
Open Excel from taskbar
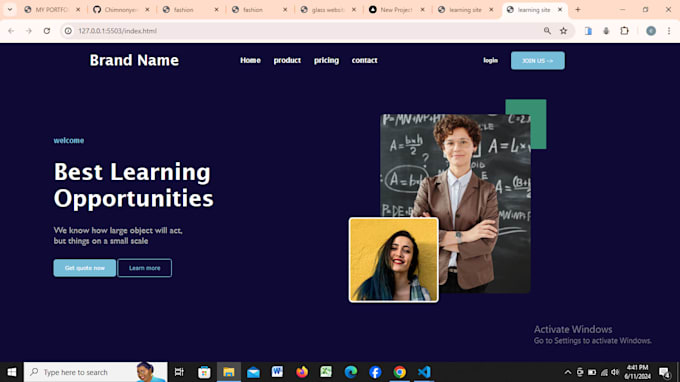pos(326,372)
